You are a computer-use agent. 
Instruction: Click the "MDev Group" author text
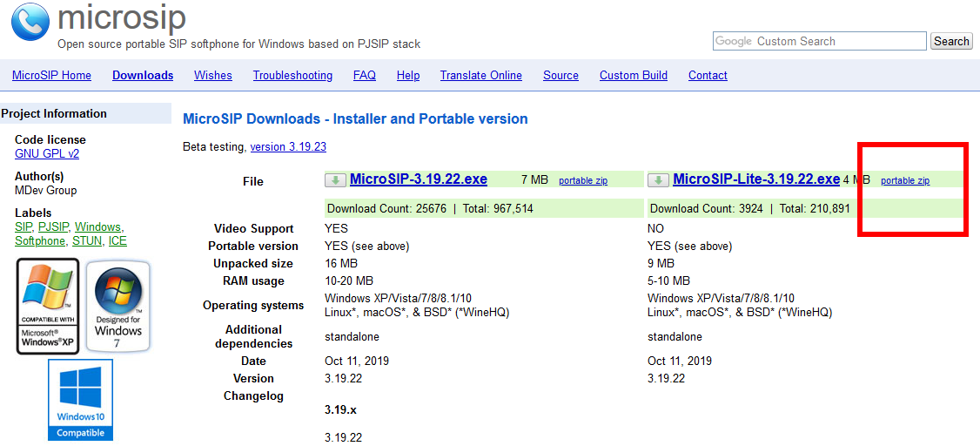coord(45,190)
